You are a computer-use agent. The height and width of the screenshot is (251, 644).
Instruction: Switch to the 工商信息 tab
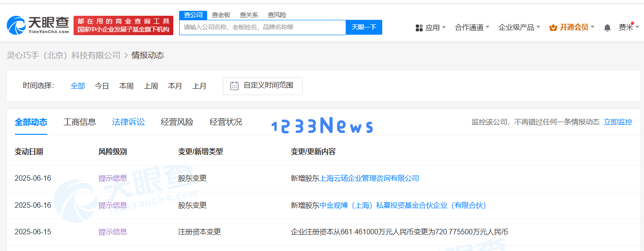click(x=79, y=122)
